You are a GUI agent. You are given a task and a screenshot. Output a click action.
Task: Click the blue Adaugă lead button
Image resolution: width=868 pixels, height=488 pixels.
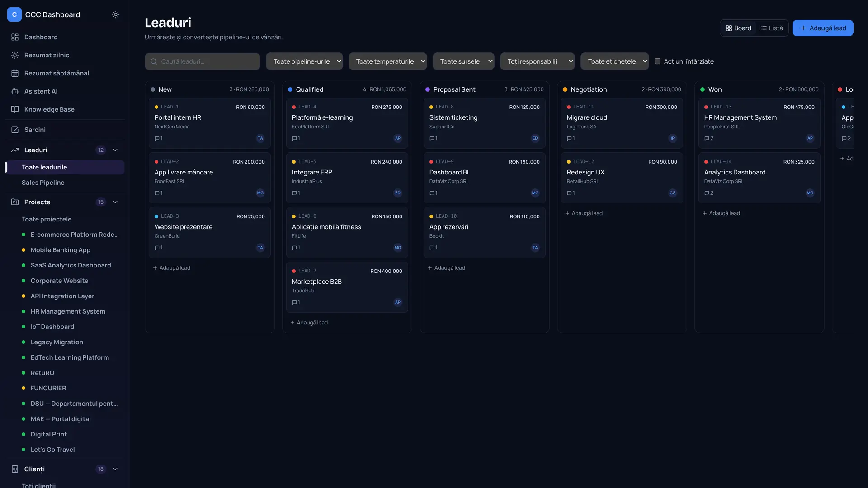click(x=823, y=28)
